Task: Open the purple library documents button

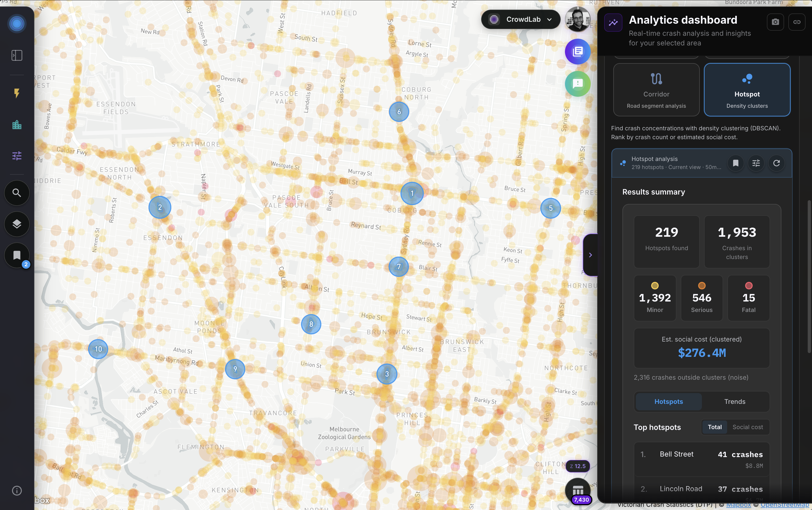Action: point(577,52)
